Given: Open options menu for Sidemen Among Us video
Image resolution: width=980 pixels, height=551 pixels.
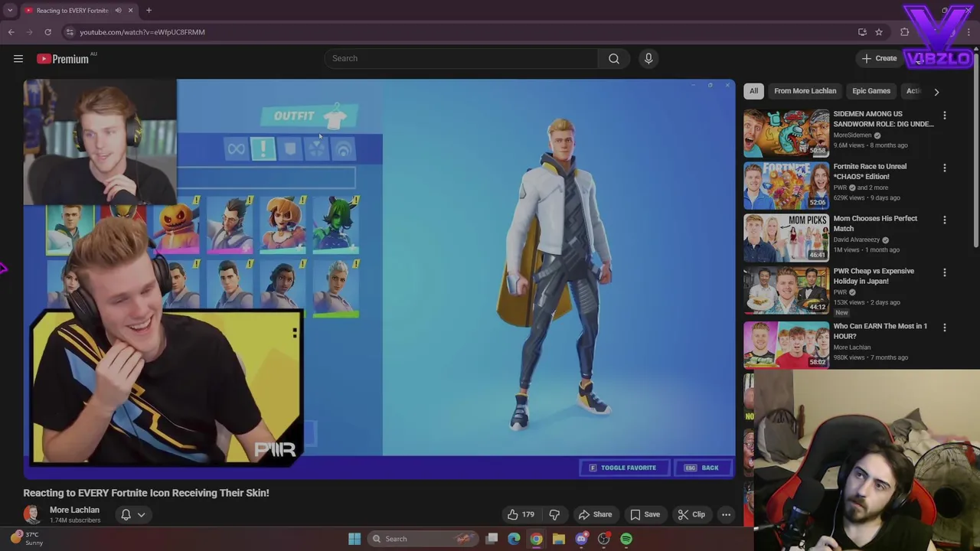Looking at the screenshot, I should 944,115.
